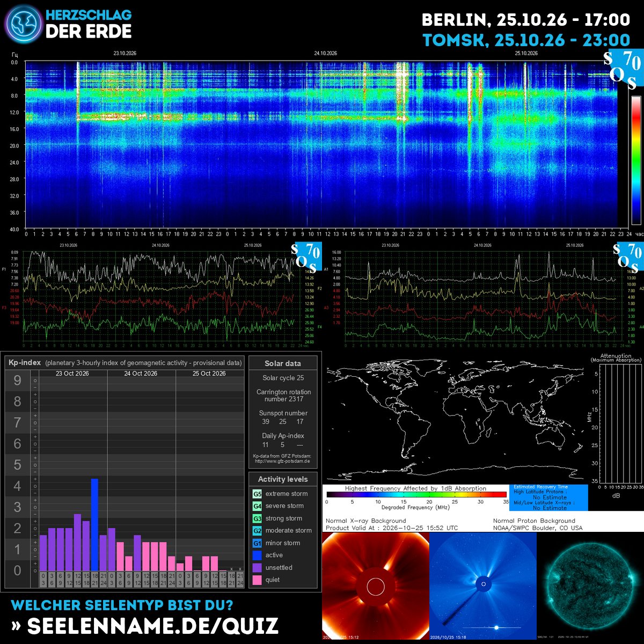Image resolution: width=644 pixels, height=644 pixels.
Task: Click the Degraded Frequency MHz color scale
Action: [416, 495]
